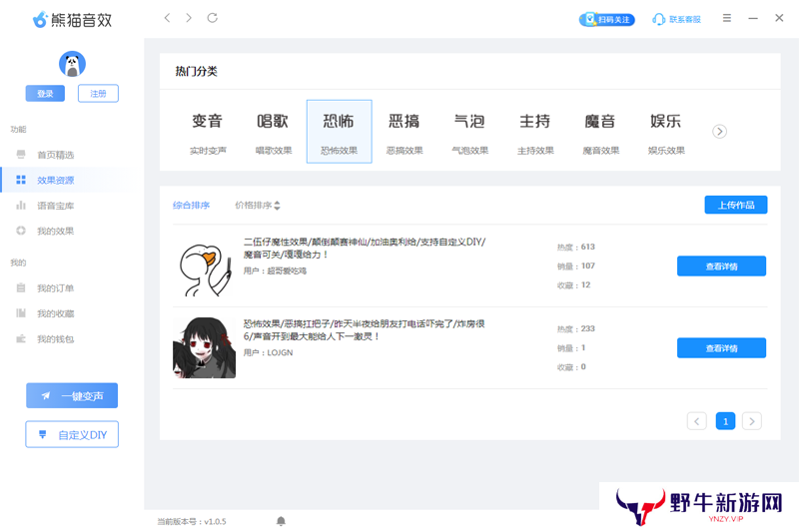799x532 pixels.
Task: Select the 魔音 category
Action: 600,132
